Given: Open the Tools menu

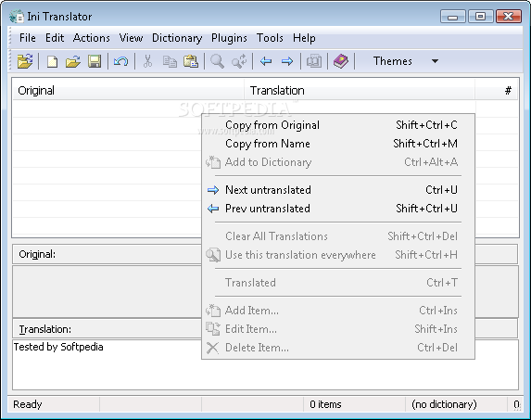Looking at the screenshot, I should 270,38.
